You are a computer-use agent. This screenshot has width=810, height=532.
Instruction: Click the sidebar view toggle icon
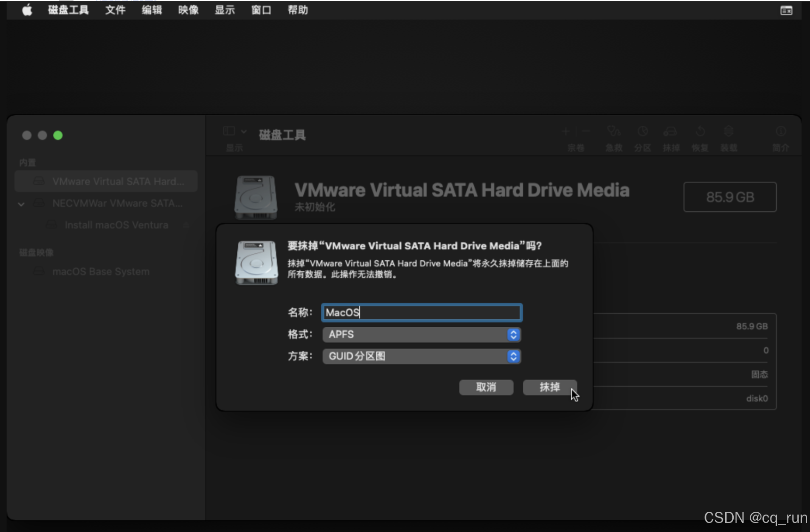(x=229, y=131)
